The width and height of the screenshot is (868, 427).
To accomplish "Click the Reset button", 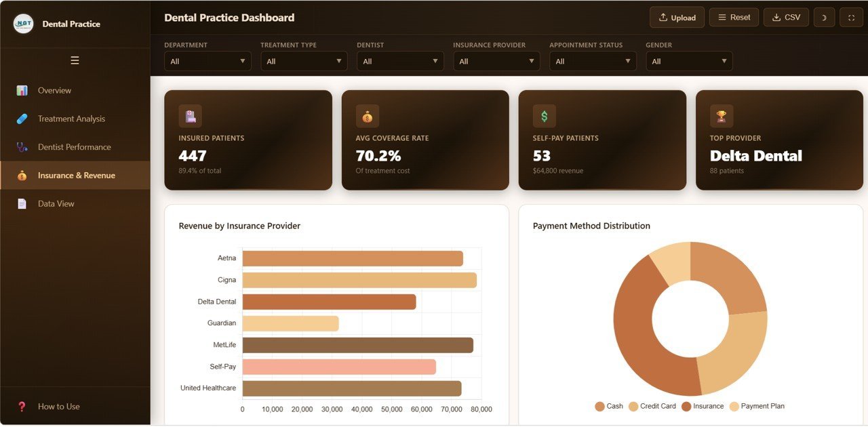I will click(734, 17).
